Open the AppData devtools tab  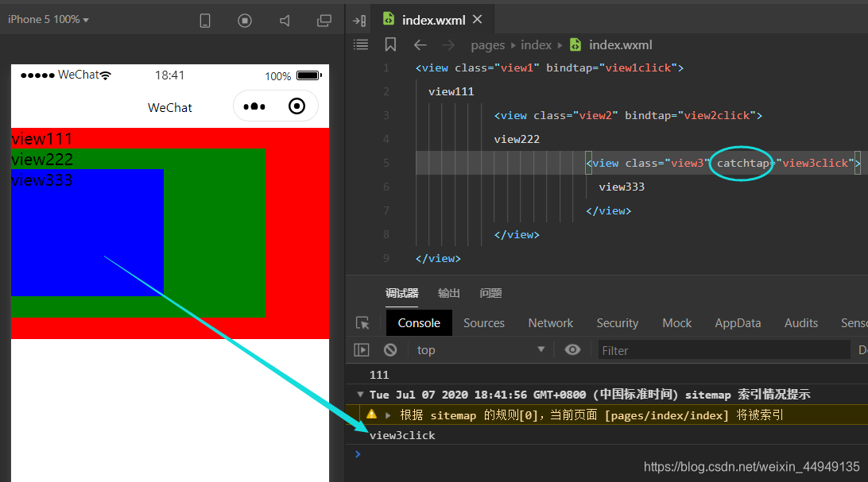point(738,323)
